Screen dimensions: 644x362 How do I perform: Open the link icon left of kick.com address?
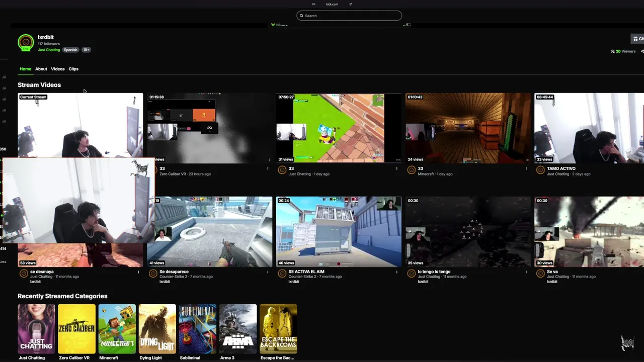(x=313, y=4)
